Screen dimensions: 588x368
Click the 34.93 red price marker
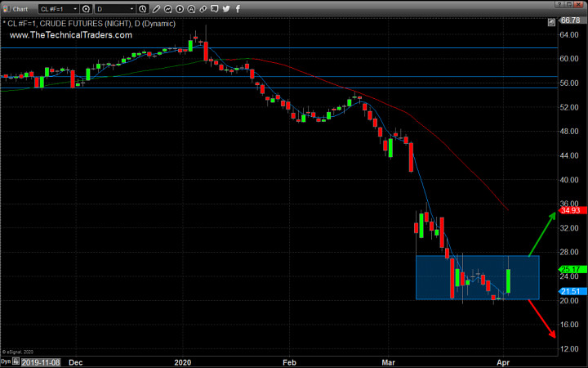pos(572,210)
